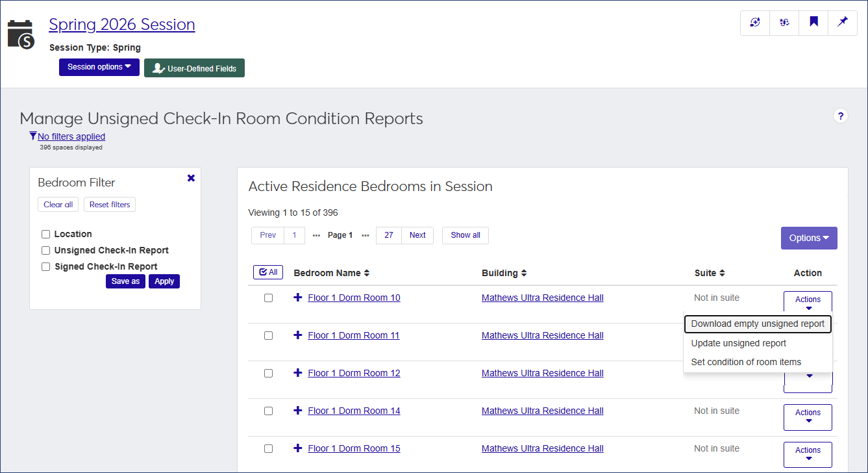Open help with the question mark icon
This screenshot has height=473, width=868.
841,116
